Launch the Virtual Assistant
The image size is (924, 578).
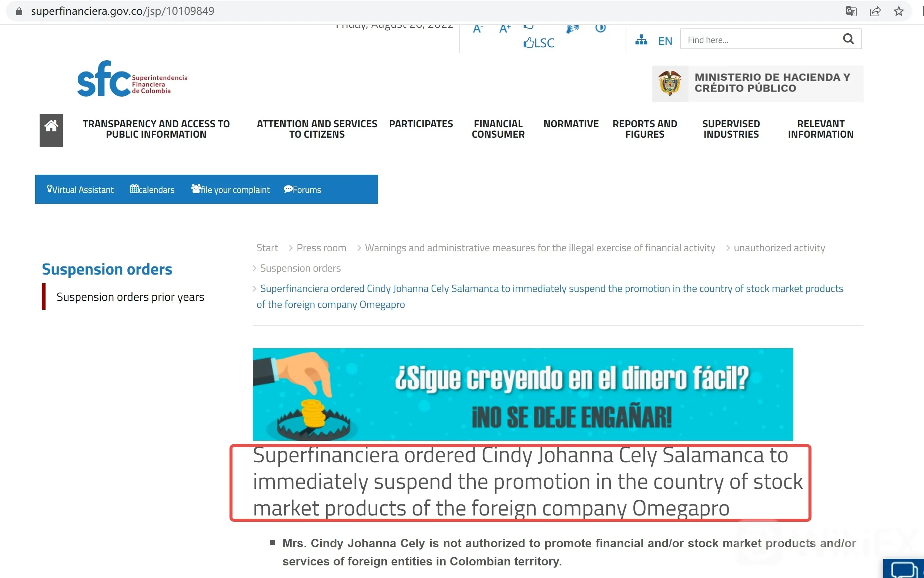point(80,189)
